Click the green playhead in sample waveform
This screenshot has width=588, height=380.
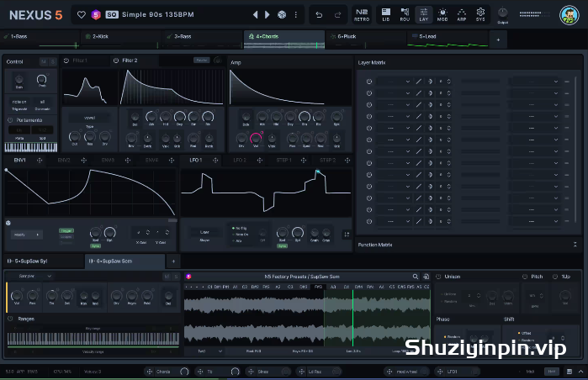coord(352,318)
